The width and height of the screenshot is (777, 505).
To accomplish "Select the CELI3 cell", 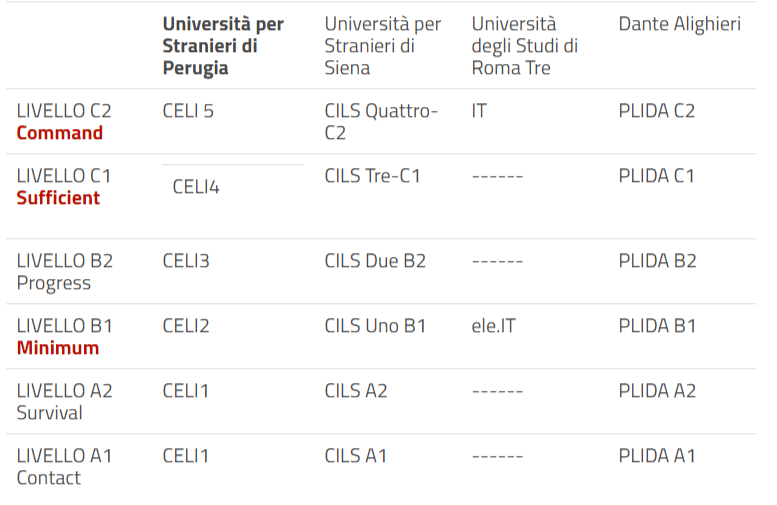I will (x=186, y=261).
